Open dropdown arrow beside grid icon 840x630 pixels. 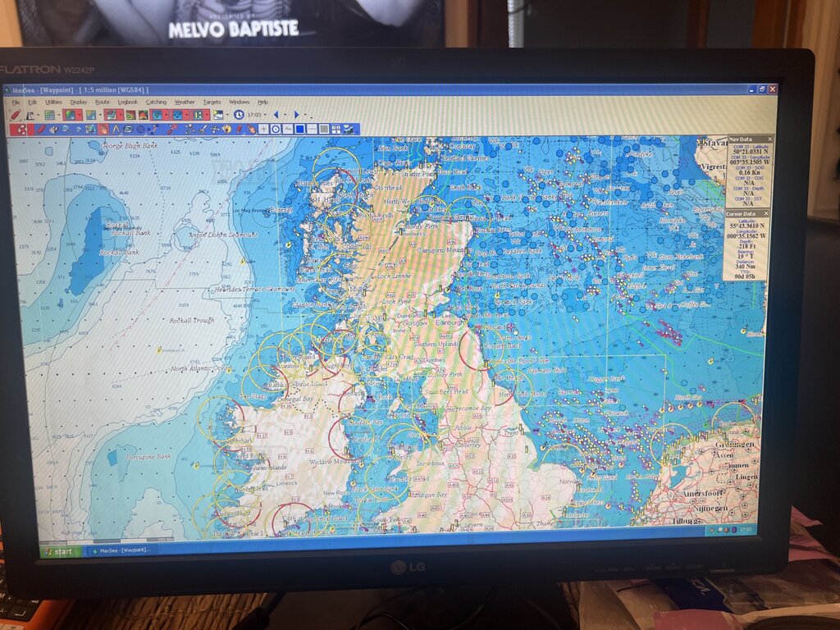[x=59, y=115]
